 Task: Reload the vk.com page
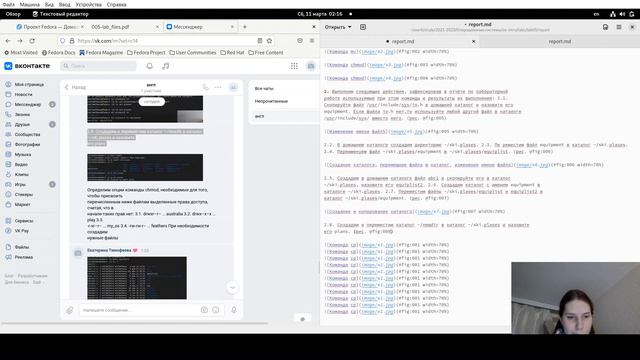[32, 41]
